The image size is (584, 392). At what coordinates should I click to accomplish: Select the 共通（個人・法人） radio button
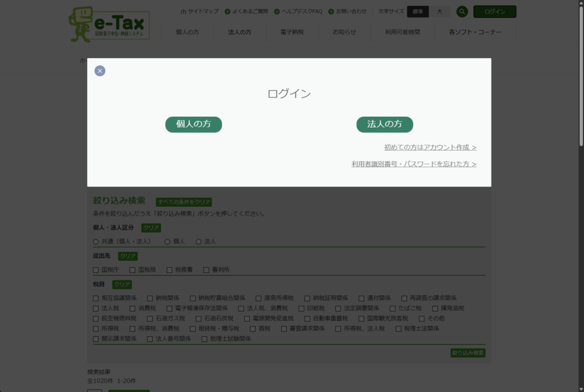tap(96, 242)
